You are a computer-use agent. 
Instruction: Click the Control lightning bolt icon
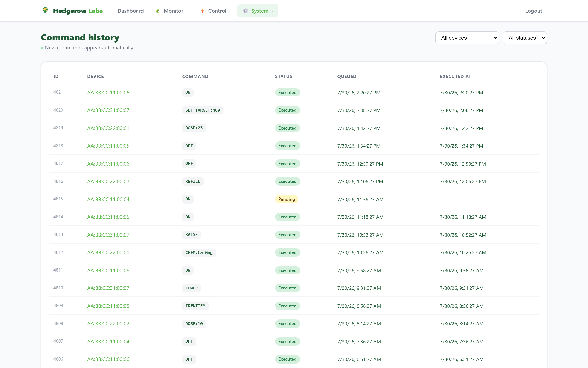[202, 11]
